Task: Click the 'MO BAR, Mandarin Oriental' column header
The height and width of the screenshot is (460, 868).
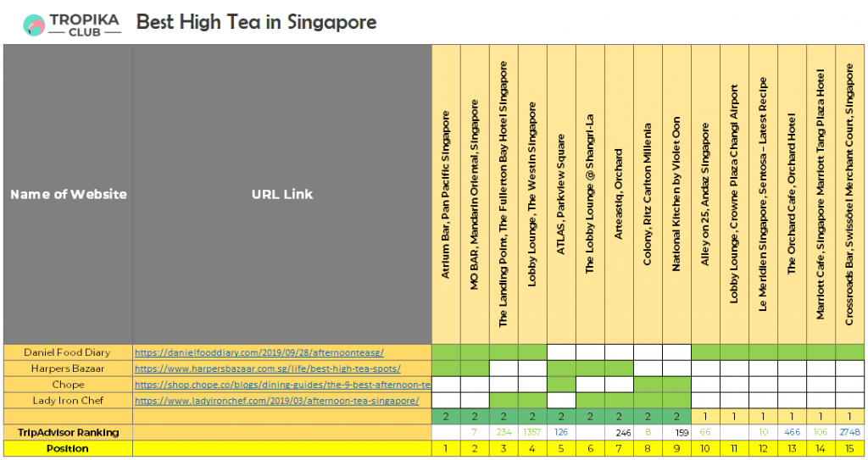Action: click(475, 194)
